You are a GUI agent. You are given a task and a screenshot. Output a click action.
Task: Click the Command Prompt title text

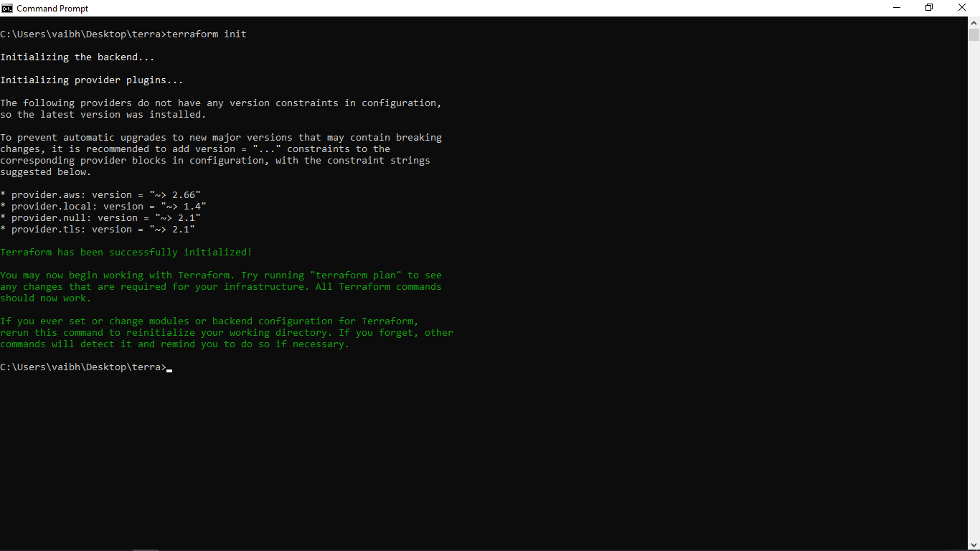point(54,8)
